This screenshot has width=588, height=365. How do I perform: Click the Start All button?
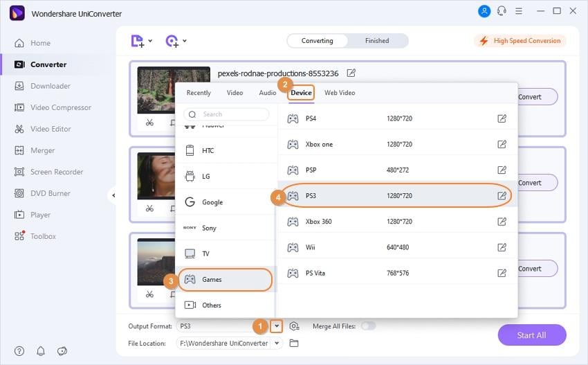point(532,335)
